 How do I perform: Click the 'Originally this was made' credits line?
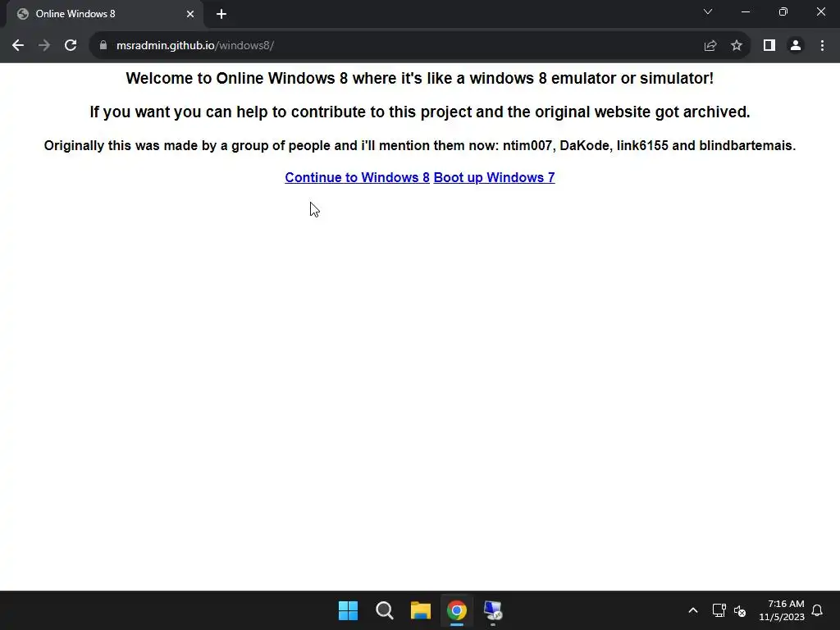pos(419,146)
